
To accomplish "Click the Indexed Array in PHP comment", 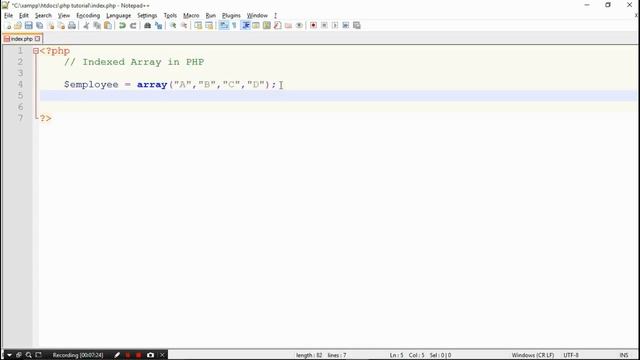I will coord(134,62).
